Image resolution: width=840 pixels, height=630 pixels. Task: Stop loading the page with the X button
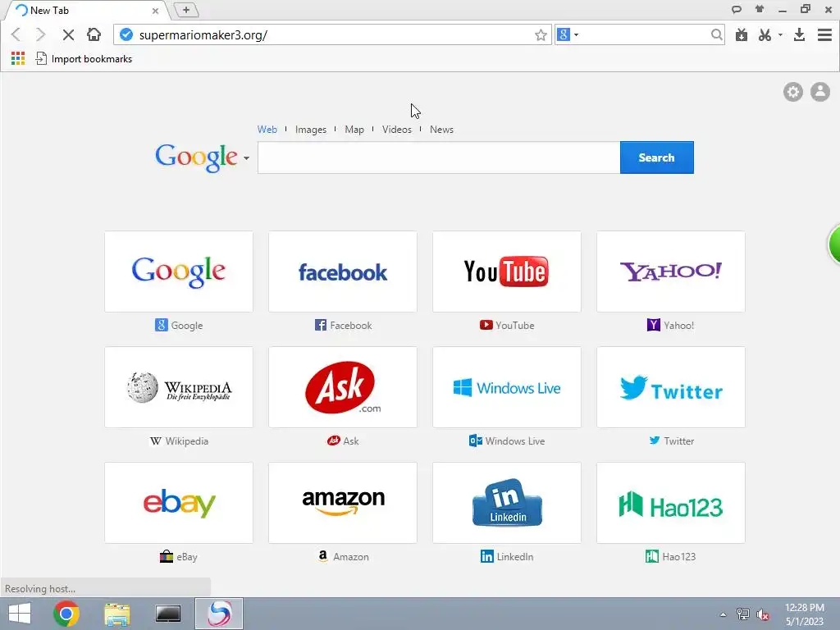pyautogui.click(x=68, y=34)
